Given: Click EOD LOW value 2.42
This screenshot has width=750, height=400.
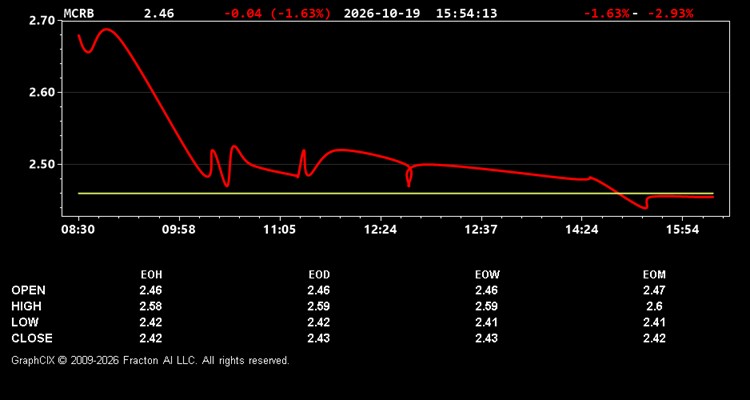Looking at the screenshot, I should 319,322.
